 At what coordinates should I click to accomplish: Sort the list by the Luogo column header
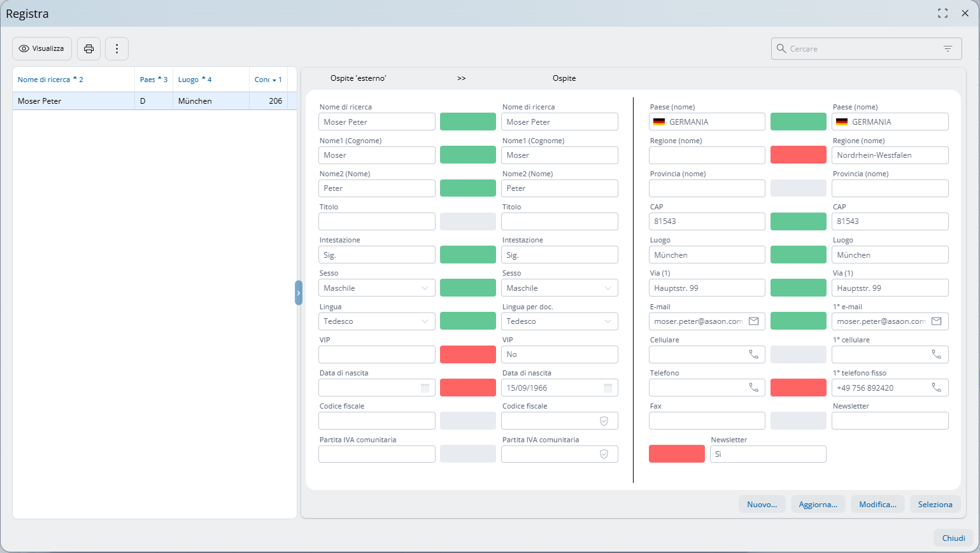tap(188, 80)
